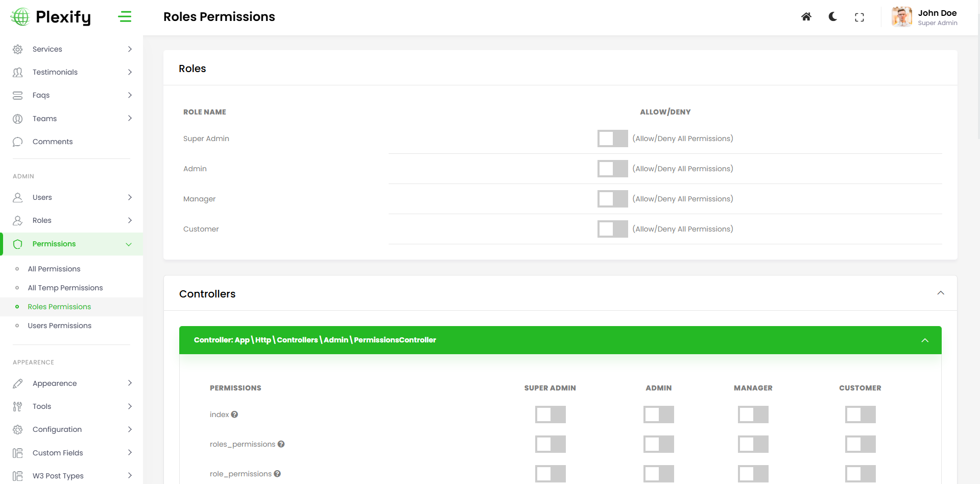Image resolution: width=980 pixels, height=484 pixels.
Task: Toggle roles_permissions for Admin column
Action: tap(658, 444)
